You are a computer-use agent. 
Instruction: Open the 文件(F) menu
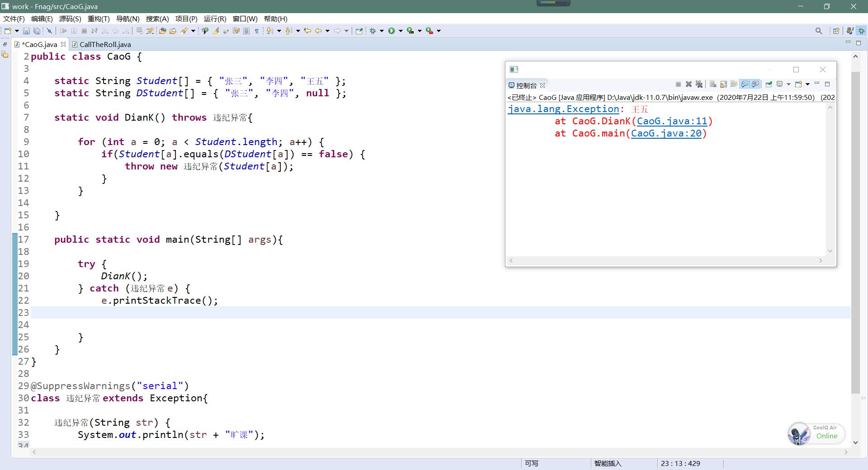(14, 19)
